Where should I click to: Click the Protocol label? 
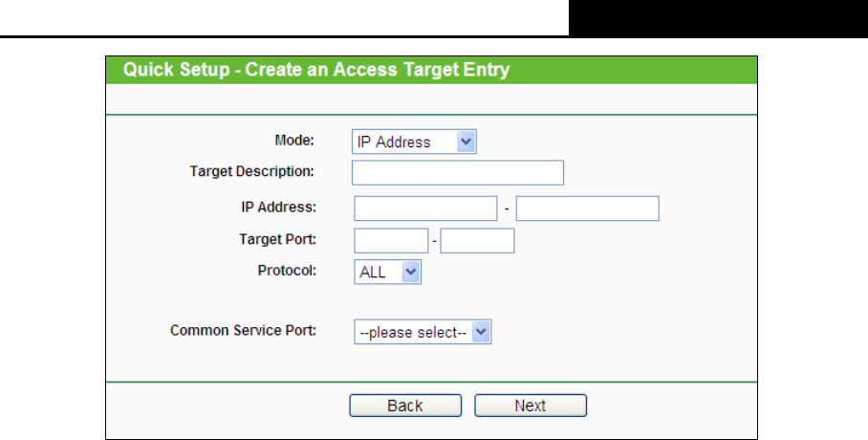coord(287,270)
